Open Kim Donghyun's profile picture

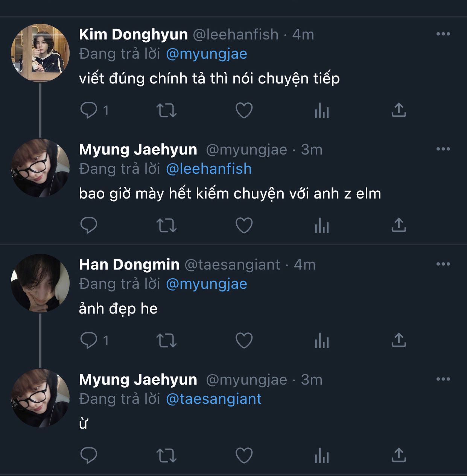pyautogui.click(x=40, y=52)
